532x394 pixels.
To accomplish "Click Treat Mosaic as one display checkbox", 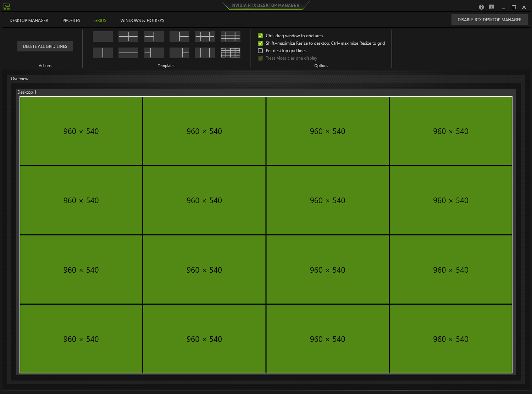I will coord(260,58).
